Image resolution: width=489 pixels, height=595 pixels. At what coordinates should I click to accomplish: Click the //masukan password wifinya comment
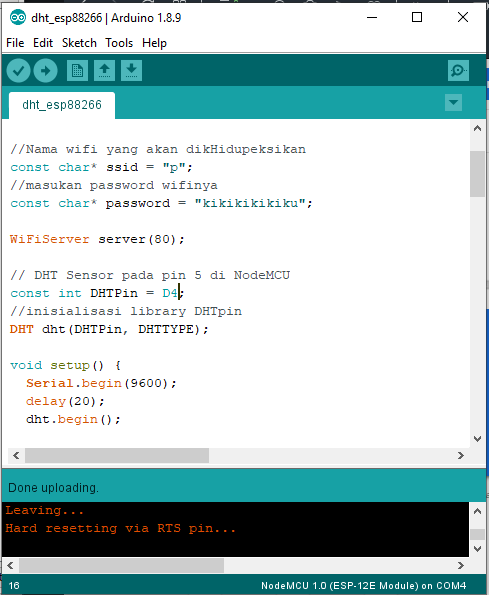coord(114,186)
